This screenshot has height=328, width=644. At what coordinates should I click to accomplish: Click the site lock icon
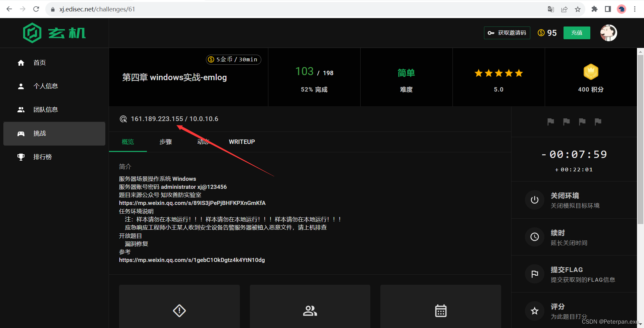pyautogui.click(x=53, y=9)
